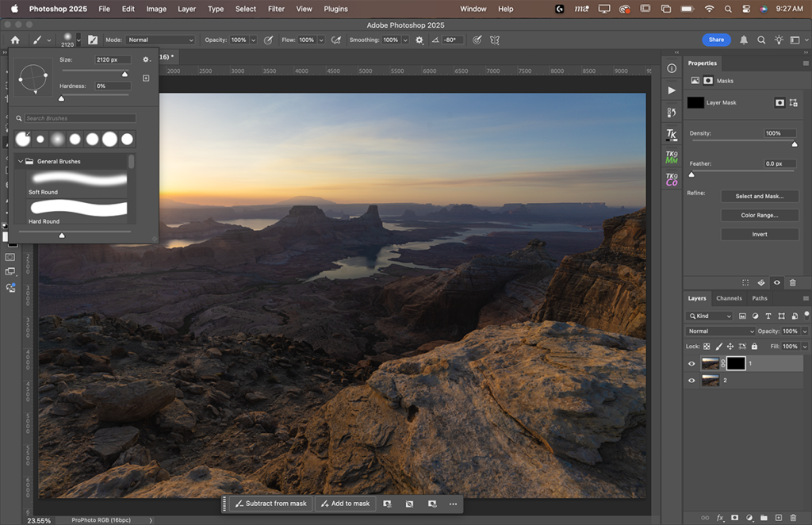Open the brush Mode dropdown set to Normal

coord(160,40)
